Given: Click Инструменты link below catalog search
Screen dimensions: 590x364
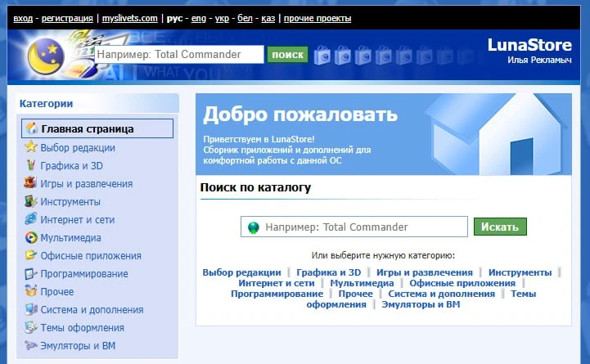Looking at the screenshot, I should [x=520, y=272].
